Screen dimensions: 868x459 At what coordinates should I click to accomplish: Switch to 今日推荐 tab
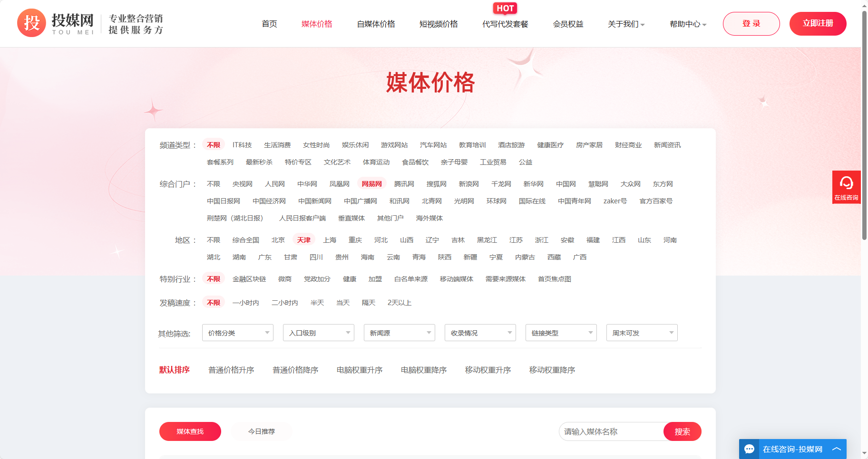click(x=262, y=431)
